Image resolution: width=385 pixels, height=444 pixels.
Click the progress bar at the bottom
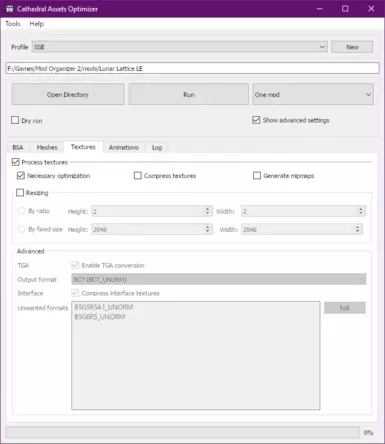pyautogui.click(x=183, y=433)
